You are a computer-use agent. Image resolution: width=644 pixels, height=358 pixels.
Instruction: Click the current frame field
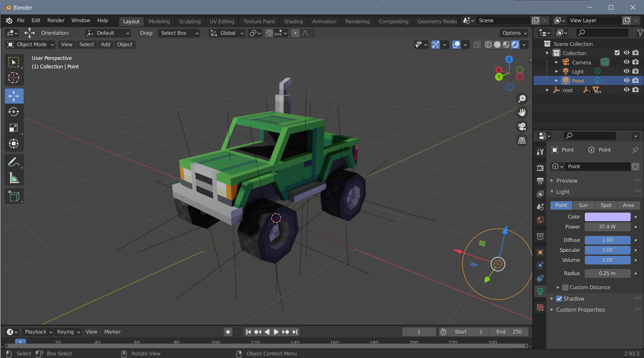point(419,332)
